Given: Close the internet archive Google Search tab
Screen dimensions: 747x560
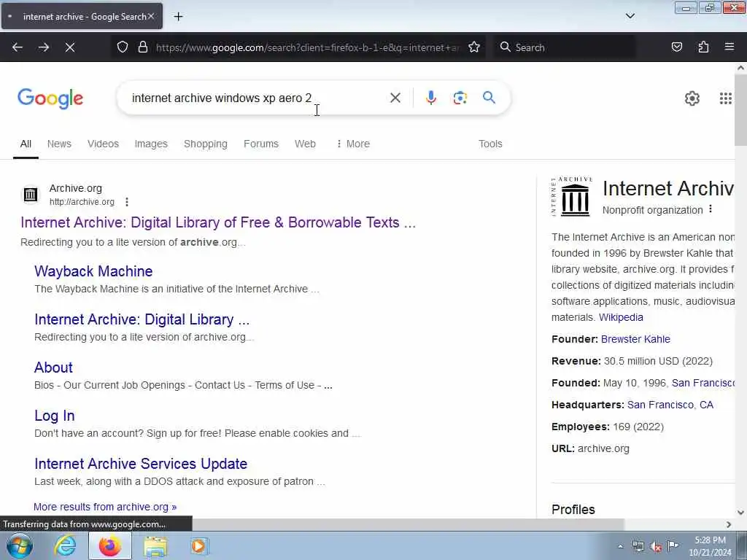Looking at the screenshot, I should point(151,16).
